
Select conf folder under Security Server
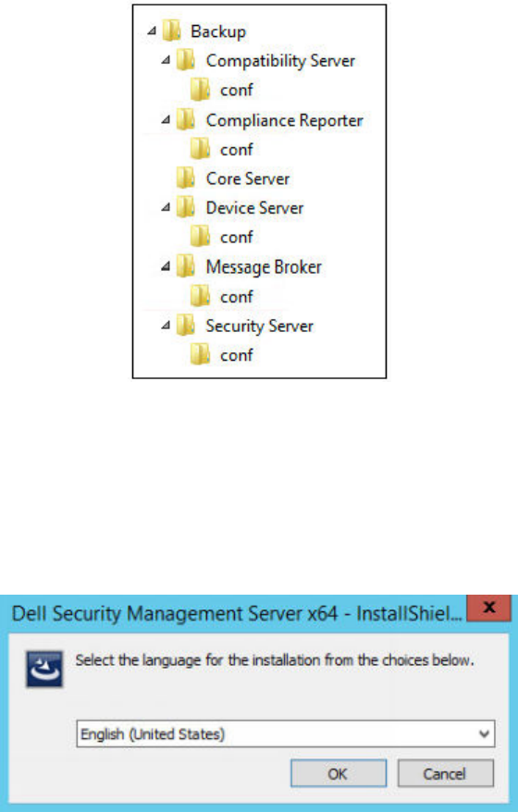click(223, 355)
